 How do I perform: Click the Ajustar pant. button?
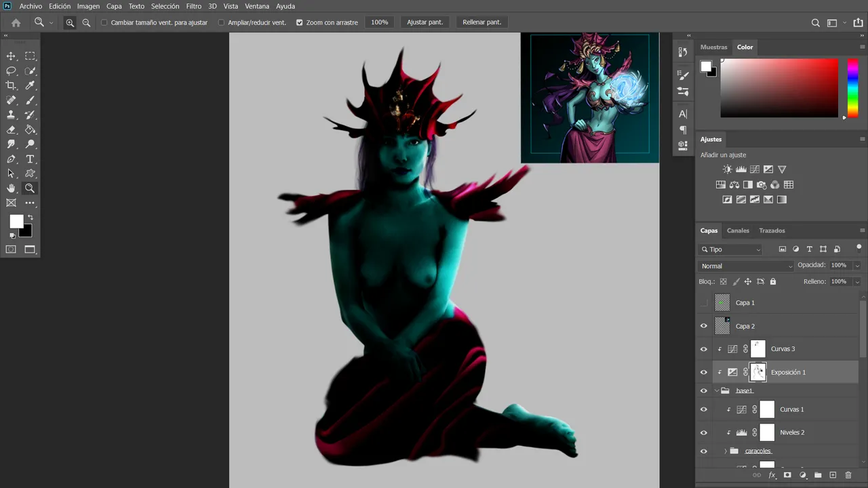[425, 22]
